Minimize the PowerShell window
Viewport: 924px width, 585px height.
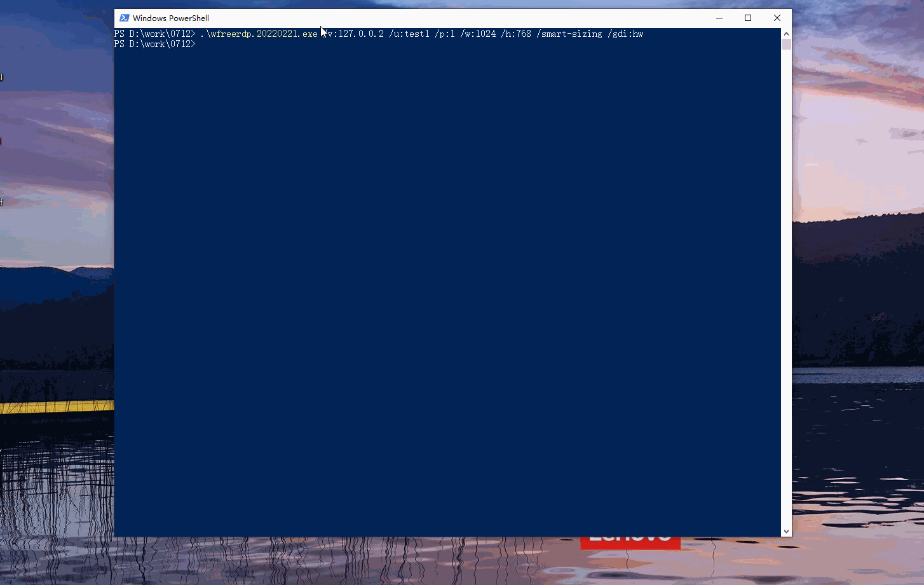(x=719, y=18)
